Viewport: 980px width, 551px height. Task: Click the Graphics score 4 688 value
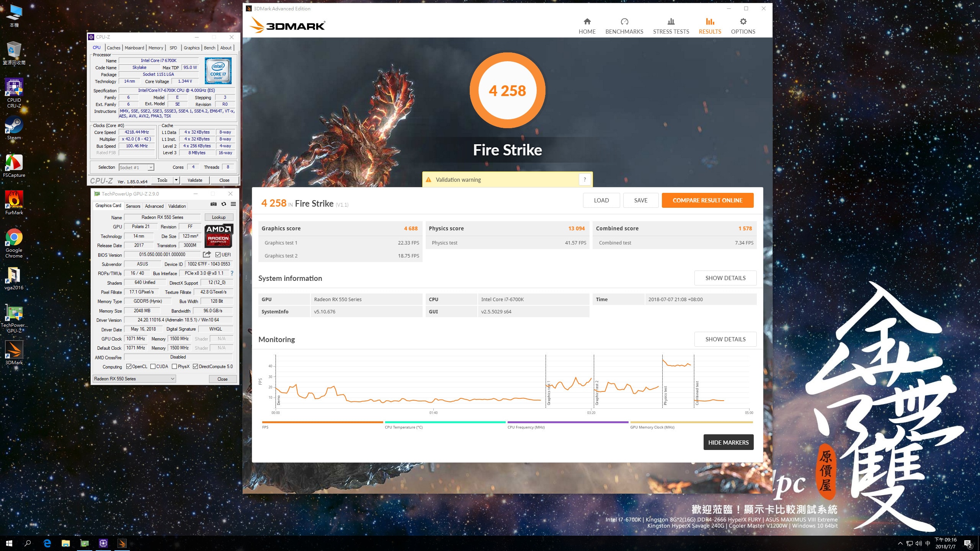click(x=411, y=228)
